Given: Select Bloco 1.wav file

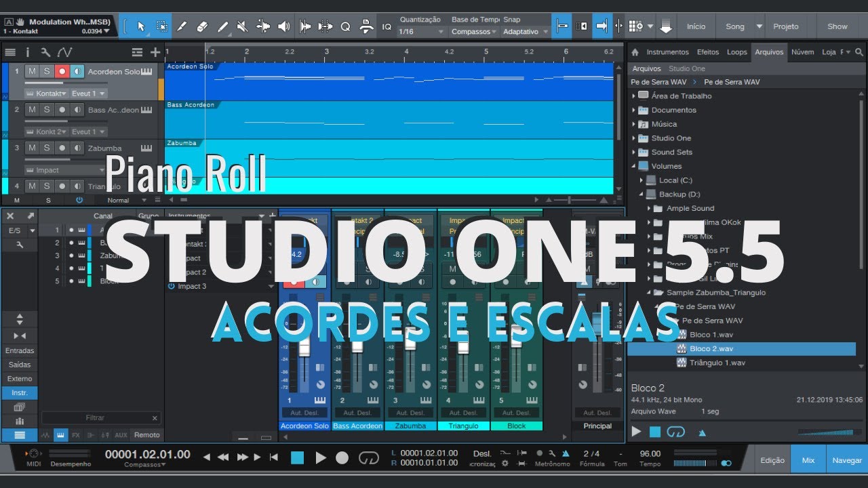Looking at the screenshot, I should pos(711,335).
